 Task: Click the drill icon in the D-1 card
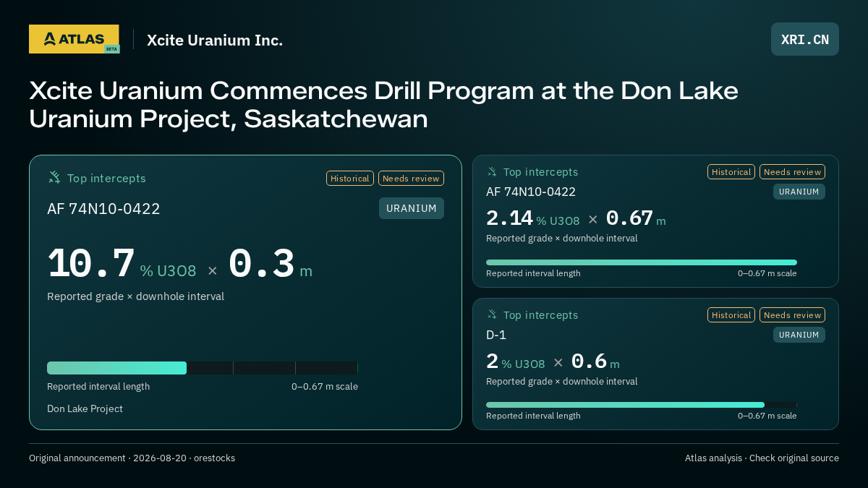pyautogui.click(x=492, y=314)
